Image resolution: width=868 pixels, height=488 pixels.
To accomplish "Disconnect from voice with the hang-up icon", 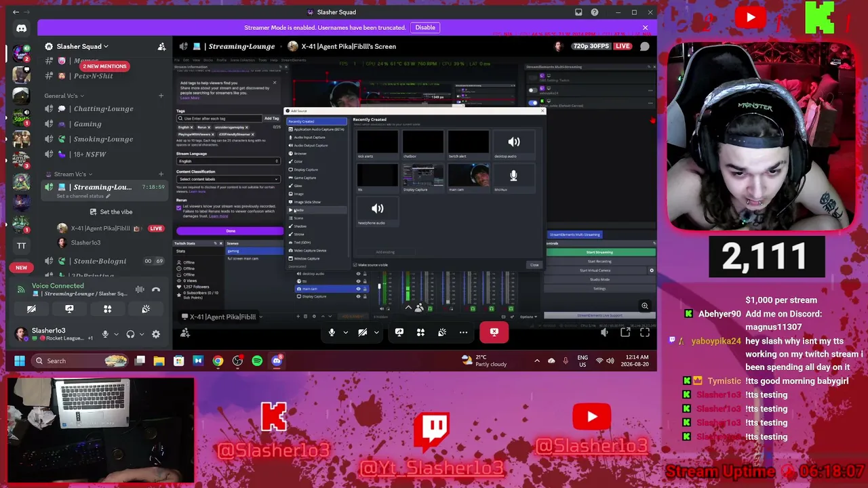I will point(156,289).
